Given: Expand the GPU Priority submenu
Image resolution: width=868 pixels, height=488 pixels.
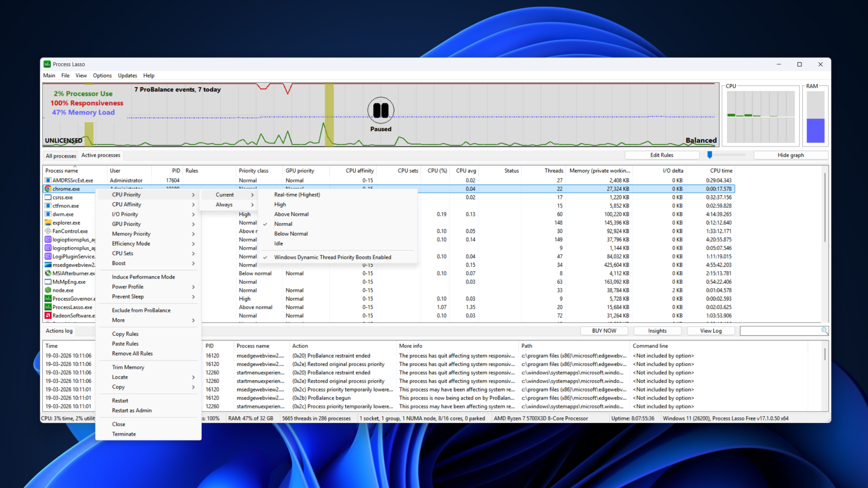Looking at the screenshot, I should pos(148,224).
